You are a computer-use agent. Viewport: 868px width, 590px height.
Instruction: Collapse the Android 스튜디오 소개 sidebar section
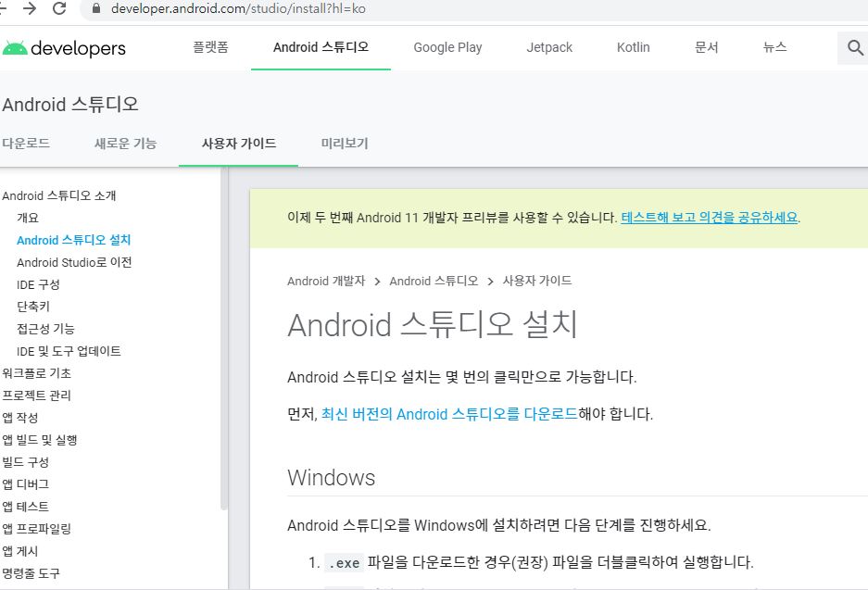(59, 195)
